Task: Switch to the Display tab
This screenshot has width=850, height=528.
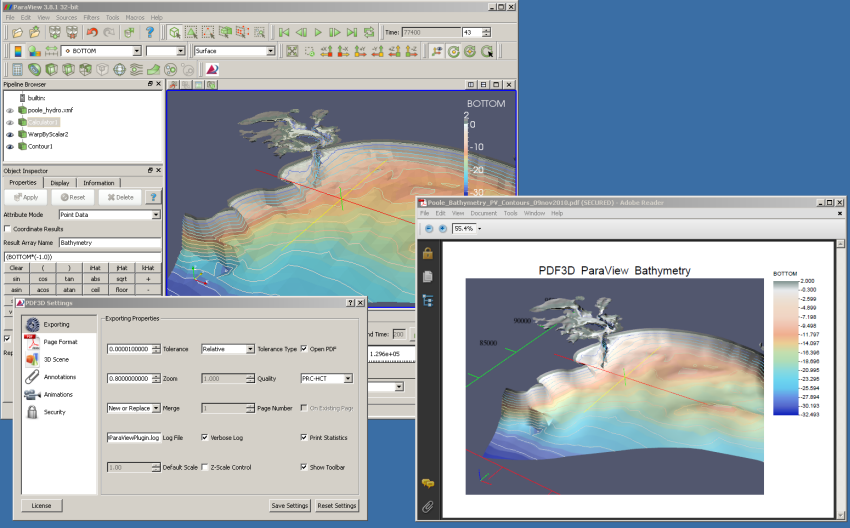Action: (x=60, y=183)
